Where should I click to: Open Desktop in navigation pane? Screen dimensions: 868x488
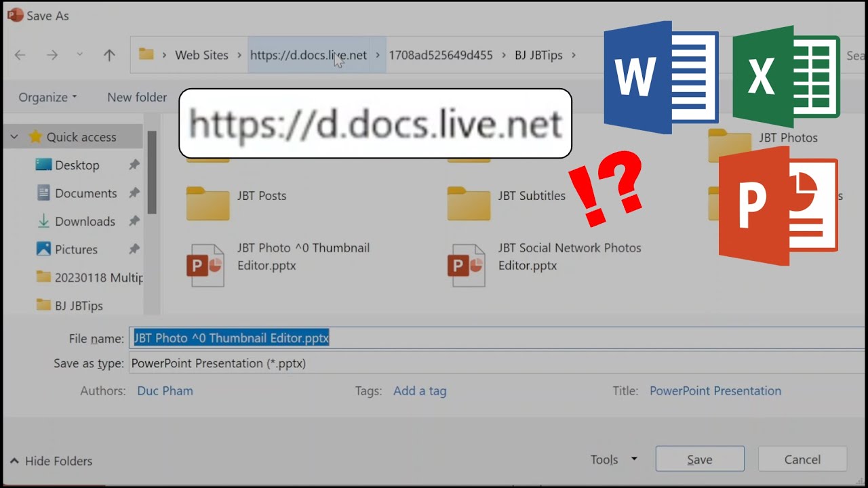point(77,165)
